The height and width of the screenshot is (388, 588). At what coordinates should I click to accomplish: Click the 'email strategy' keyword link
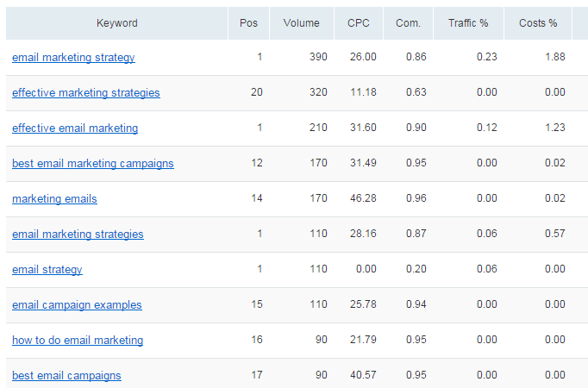pyautogui.click(x=47, y=270)
